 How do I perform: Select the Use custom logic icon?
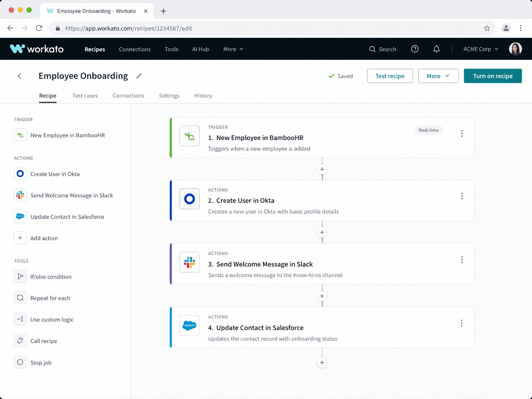pos(20,319)
